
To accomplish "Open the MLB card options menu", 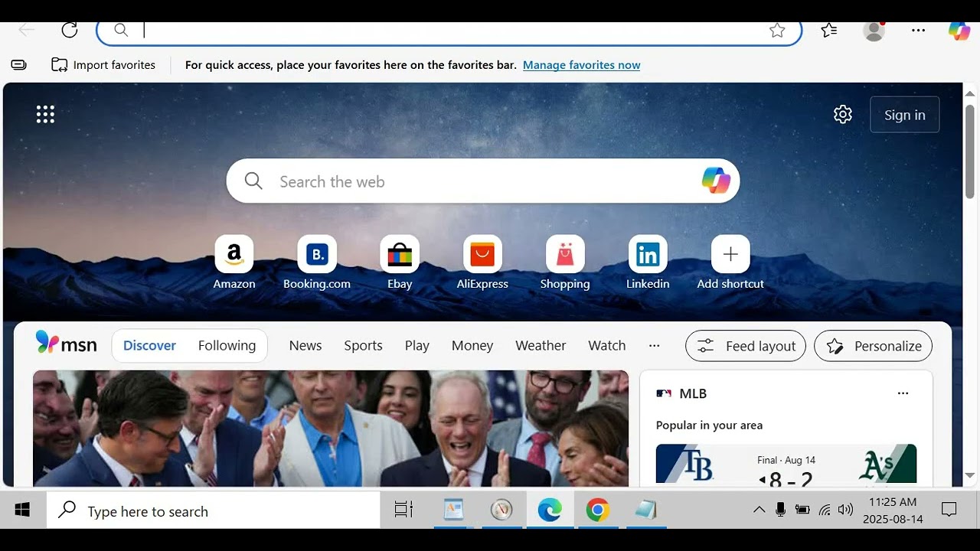I will 903,393.
